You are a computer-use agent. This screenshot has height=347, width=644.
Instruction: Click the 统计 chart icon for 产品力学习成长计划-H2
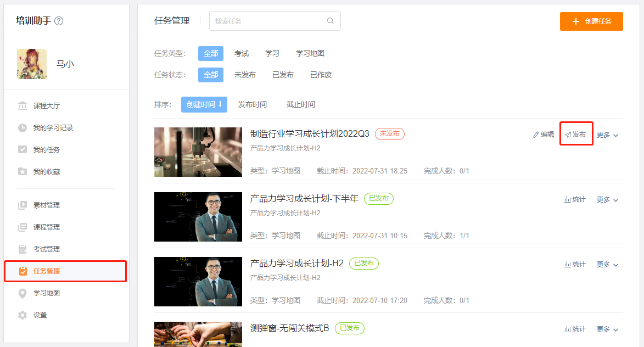click(567, 265)
